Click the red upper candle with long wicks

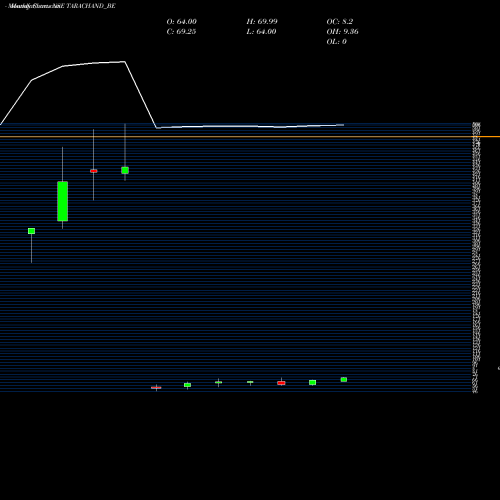pyautogui.click(x=94, y=171)
